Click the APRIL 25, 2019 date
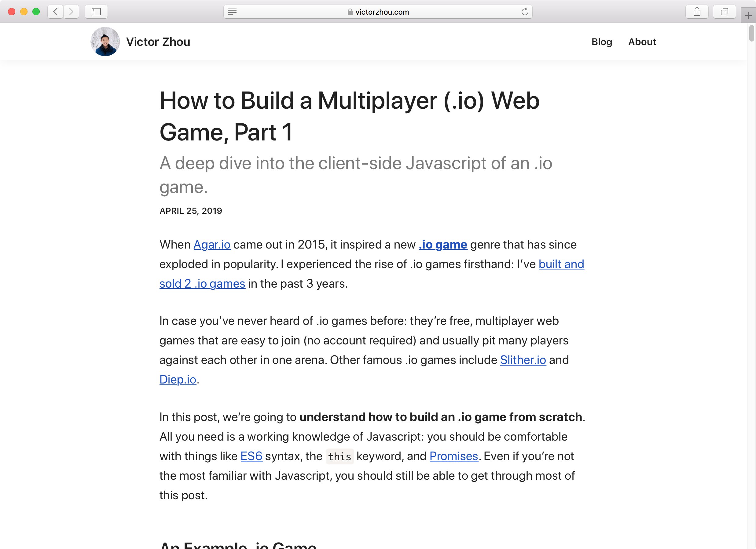 [x=191, y=211]
